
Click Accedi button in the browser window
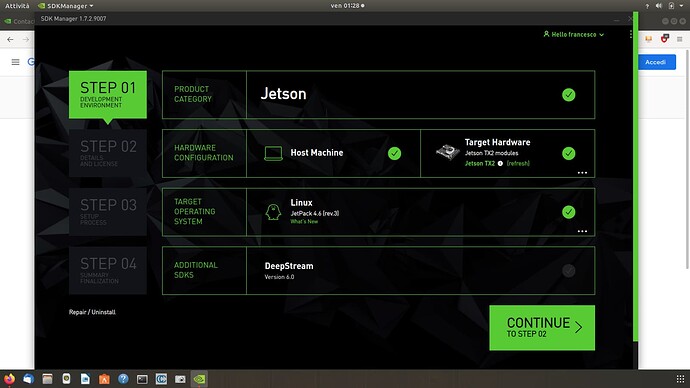(x=656, y=62)
